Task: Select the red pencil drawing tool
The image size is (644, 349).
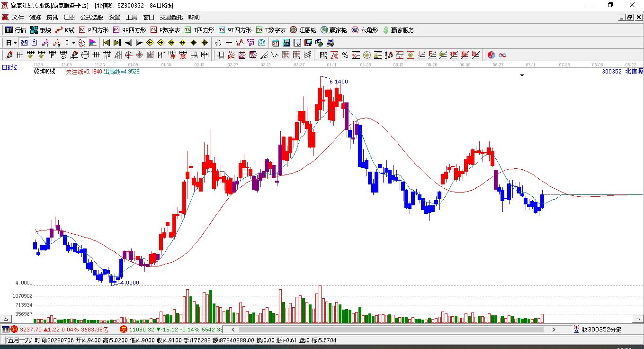Action: tap(8, 55)
